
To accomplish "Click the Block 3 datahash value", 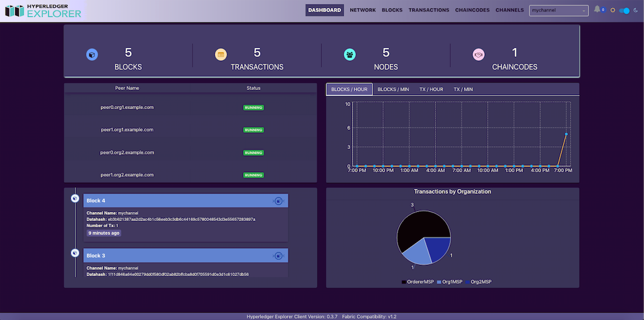I will (178, 274).
